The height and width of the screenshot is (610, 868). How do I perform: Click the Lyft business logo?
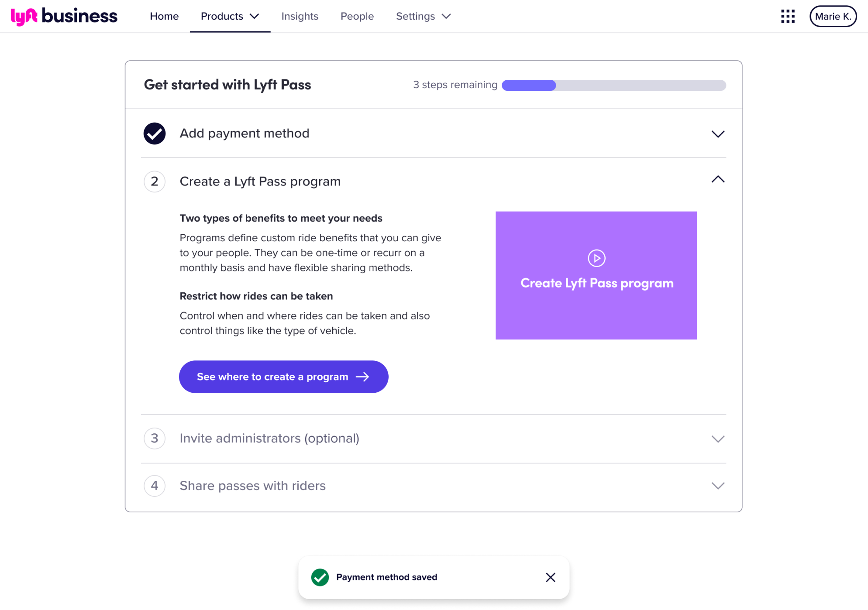[64, 17]
